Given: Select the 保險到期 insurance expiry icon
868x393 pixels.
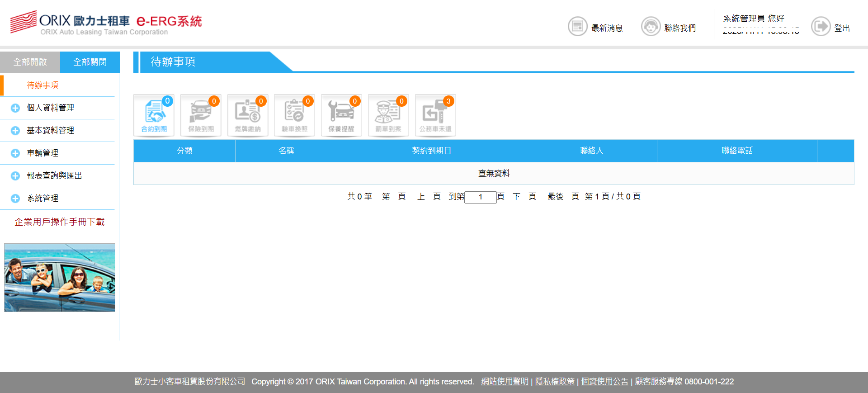Looking at the screenshot, I should (201, 115).
